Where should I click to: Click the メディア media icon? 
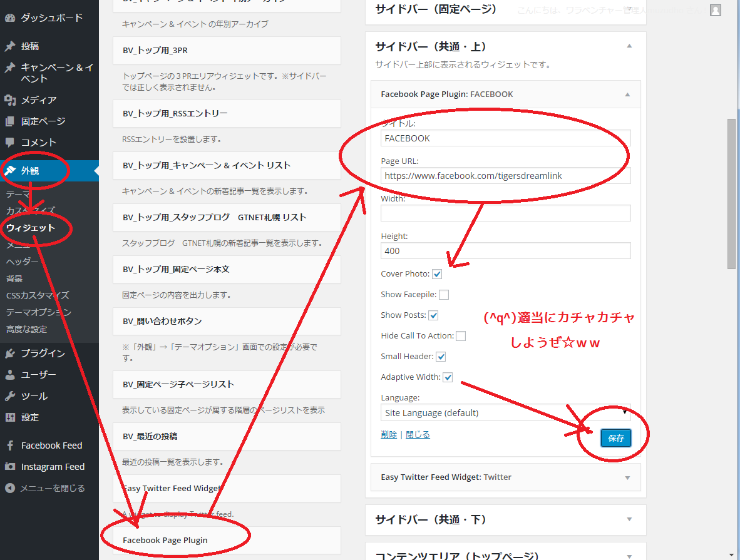click(10, 100)
